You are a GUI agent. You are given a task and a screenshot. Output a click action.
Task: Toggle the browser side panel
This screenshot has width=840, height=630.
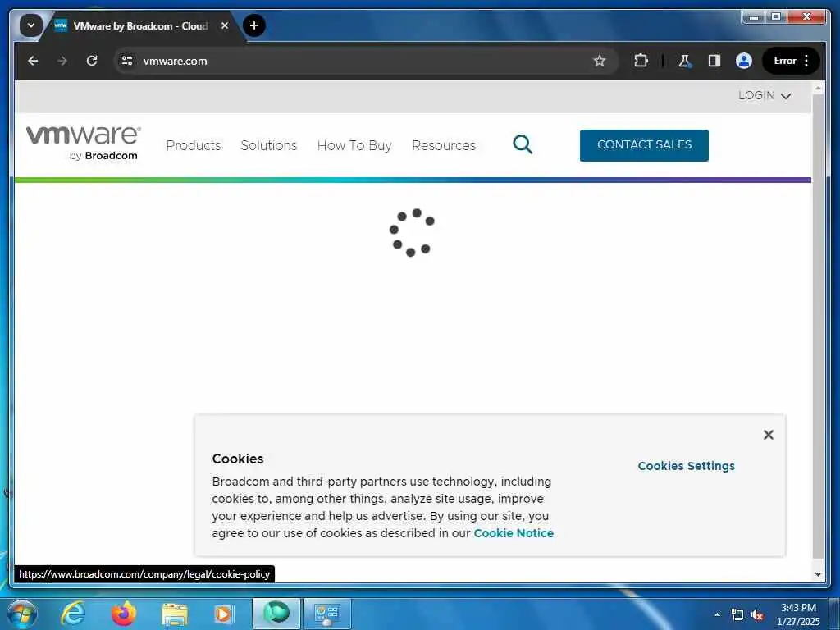[x=714, y=61]
